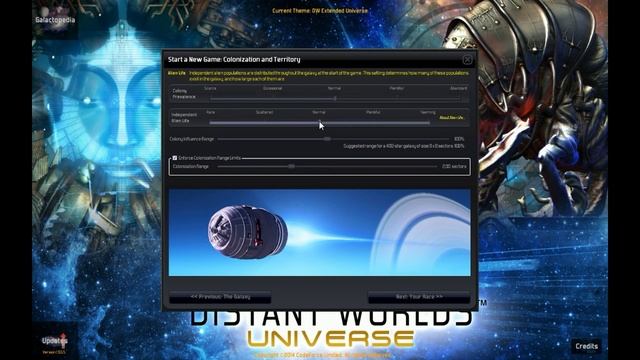The width and height of the screenshot is (640, 360).
Task: Click the Current Theme label at top
Action: (x=320, y=11)
